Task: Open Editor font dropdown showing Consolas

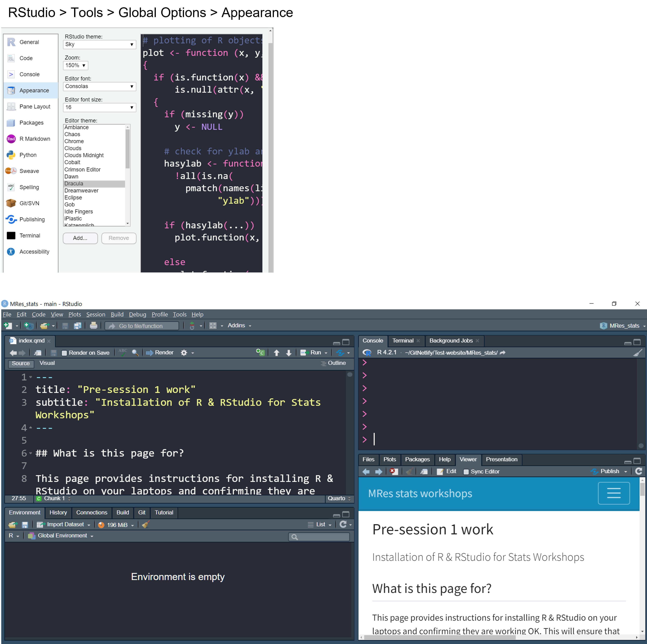Action: click(99, 86)
